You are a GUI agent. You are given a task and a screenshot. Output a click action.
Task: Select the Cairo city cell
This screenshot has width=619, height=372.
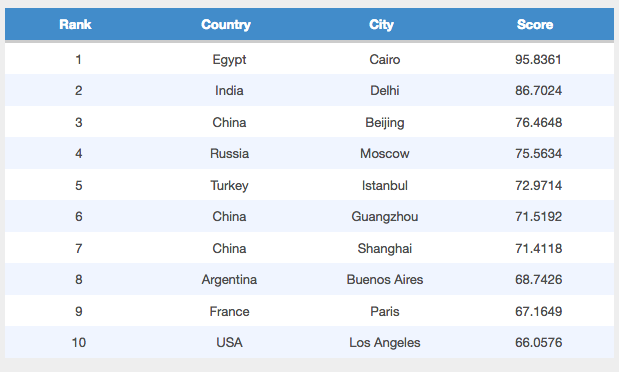pos(385,60)
